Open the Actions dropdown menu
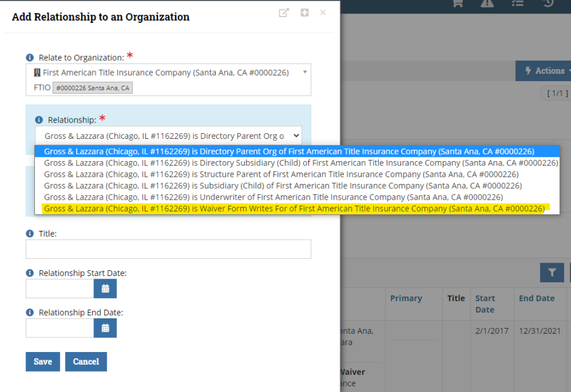 [544, 70]
